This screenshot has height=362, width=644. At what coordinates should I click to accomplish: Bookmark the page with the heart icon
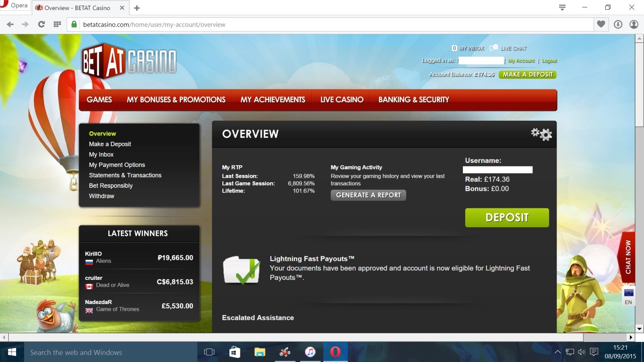point(601,24)
